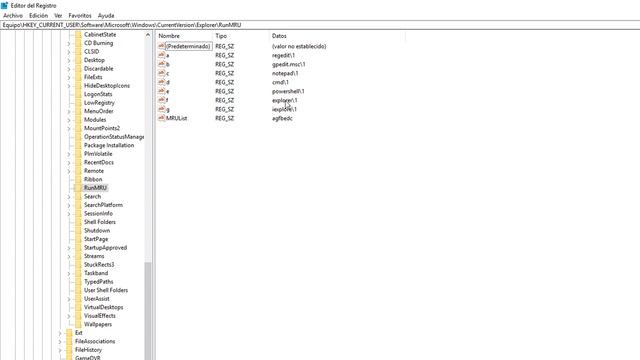Click the Wallpapers folder icon
Image resolution: width=640 pixels, height=360 pixels.
(x=78, y=324)
